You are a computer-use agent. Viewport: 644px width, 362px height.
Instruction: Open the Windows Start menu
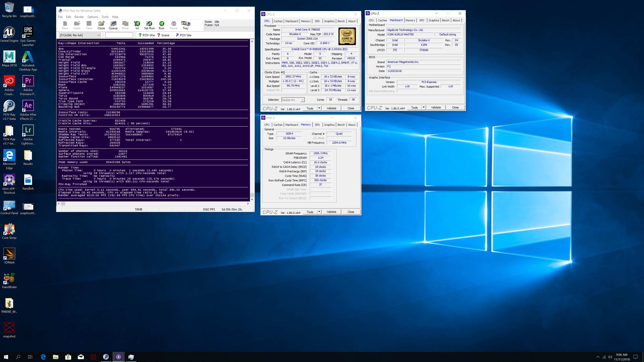click(6, 357)
